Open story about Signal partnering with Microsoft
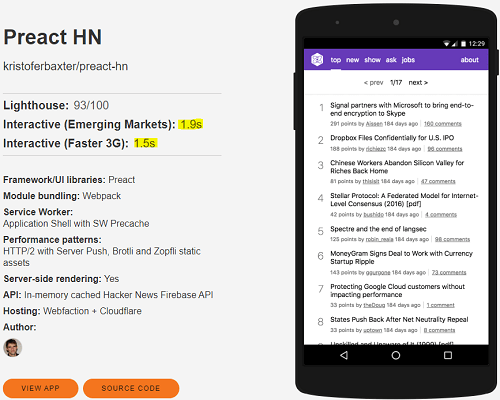Viewport: 500px width, 400px height. [x=402, y=109]
